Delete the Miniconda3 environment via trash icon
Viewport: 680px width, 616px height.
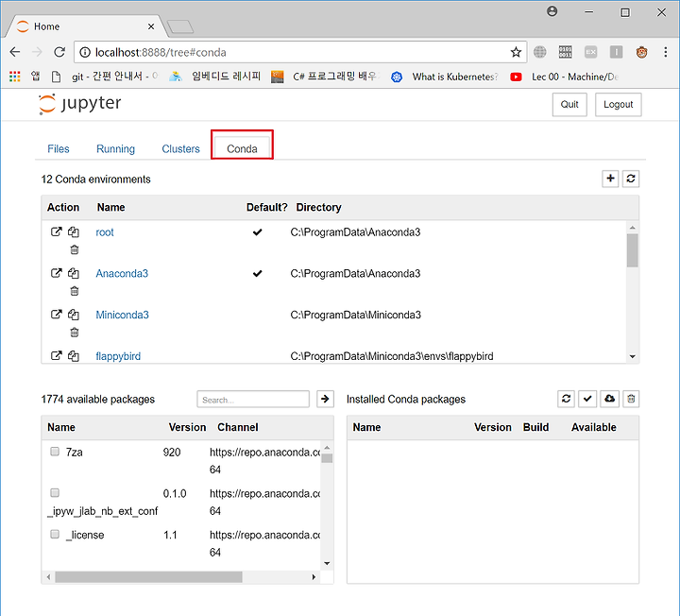(75, 333)
